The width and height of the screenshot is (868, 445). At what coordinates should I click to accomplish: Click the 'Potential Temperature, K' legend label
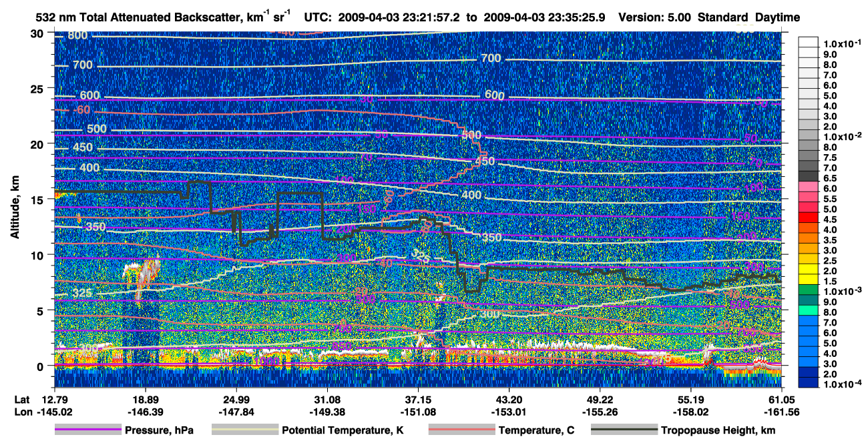tap(343, 431)
